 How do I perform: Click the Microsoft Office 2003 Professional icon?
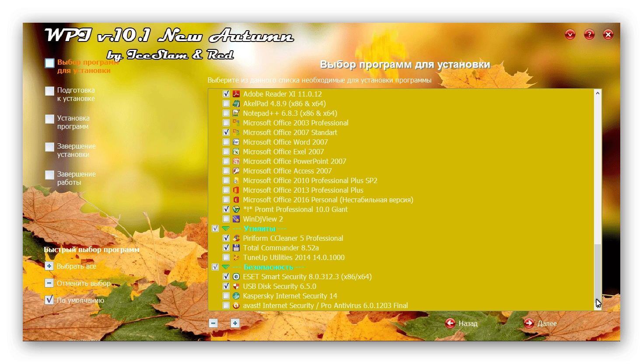point(236,123)
